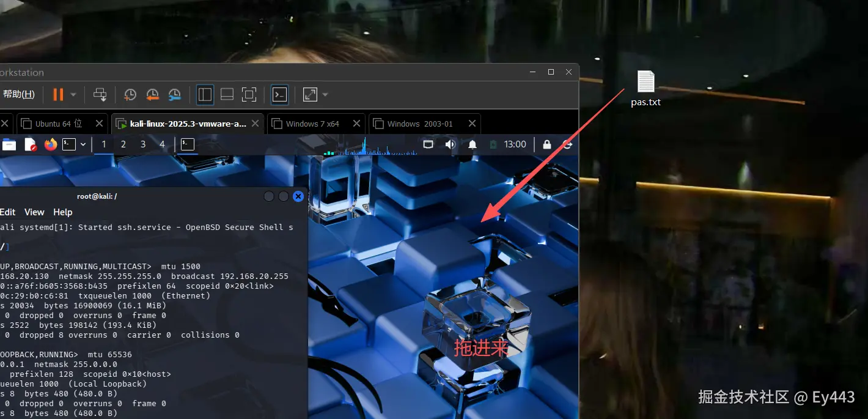
Task: Switch to Kali workspace 2
Action: click(x=123, y=144)
